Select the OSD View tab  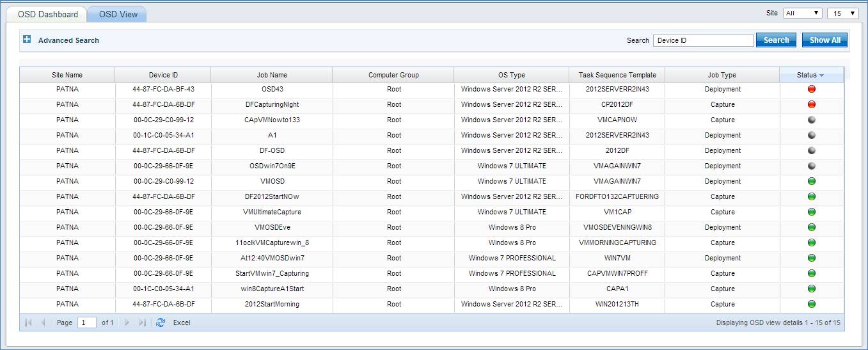point(118,14)
